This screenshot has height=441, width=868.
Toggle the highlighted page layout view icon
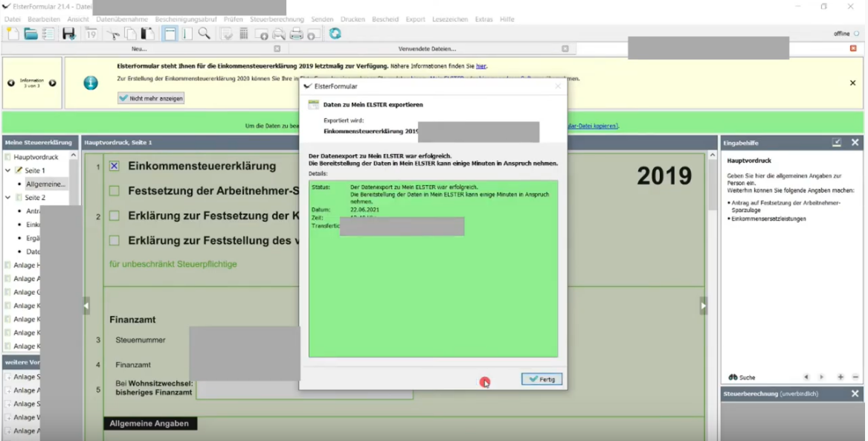[x=170, y=33]
